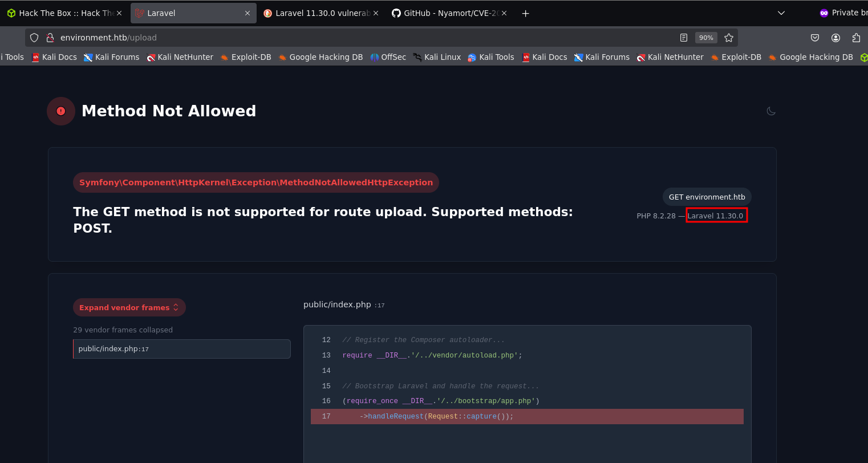Reset the 90% zoom level indicator

click(x=706, y=38)
